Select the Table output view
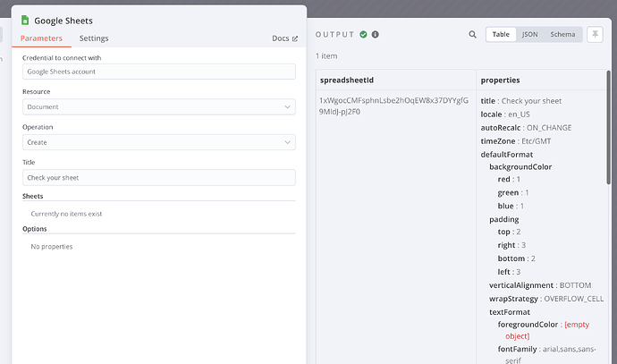The width and height of the screenshot is (617, 364). point(501,34)
